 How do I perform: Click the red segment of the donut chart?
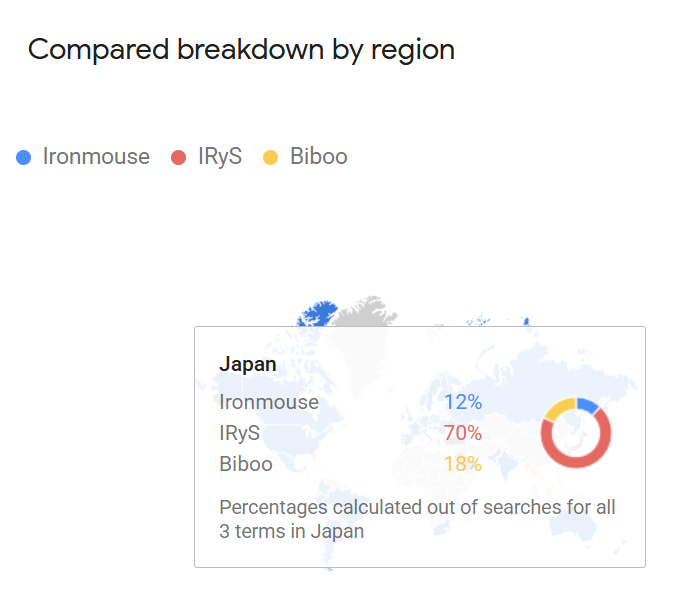(x=576, y=463)
